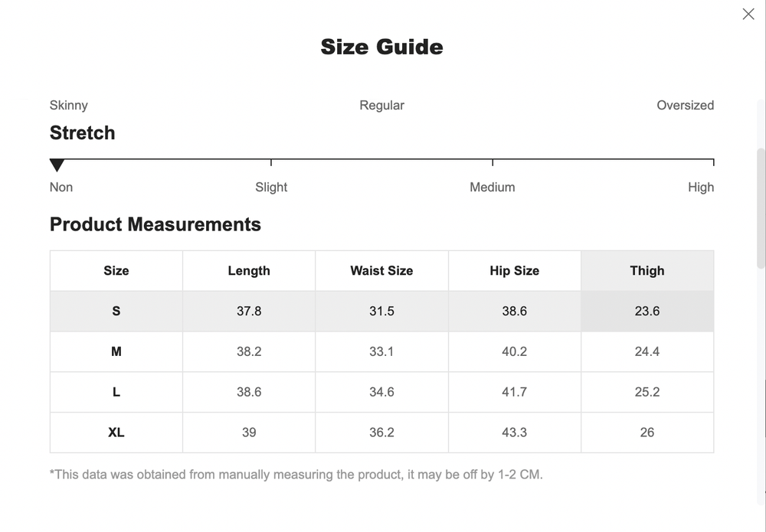Select the Skinny fit label
This screenshot has width=766, height=532.
[x=68, y=105]
